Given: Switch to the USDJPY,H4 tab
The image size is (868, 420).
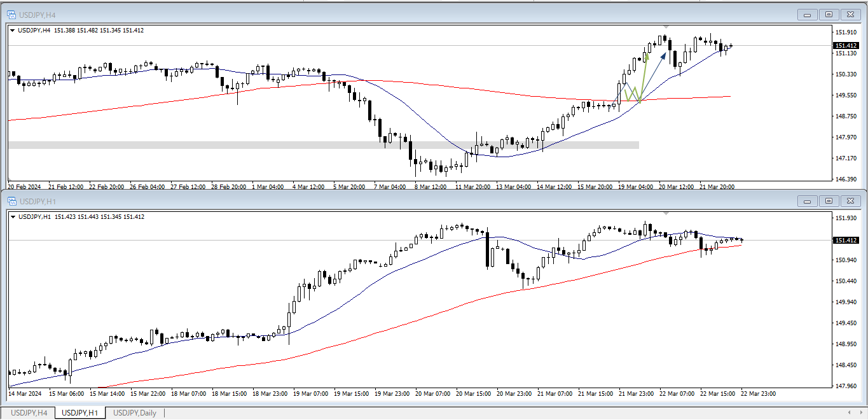Looking at the screenshot, I should pos(29,413).
